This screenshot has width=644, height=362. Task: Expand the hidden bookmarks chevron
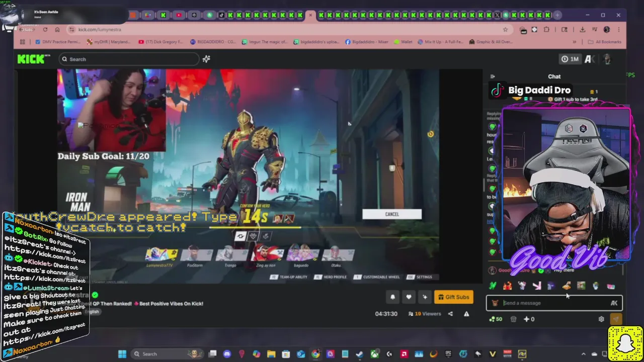574,42
